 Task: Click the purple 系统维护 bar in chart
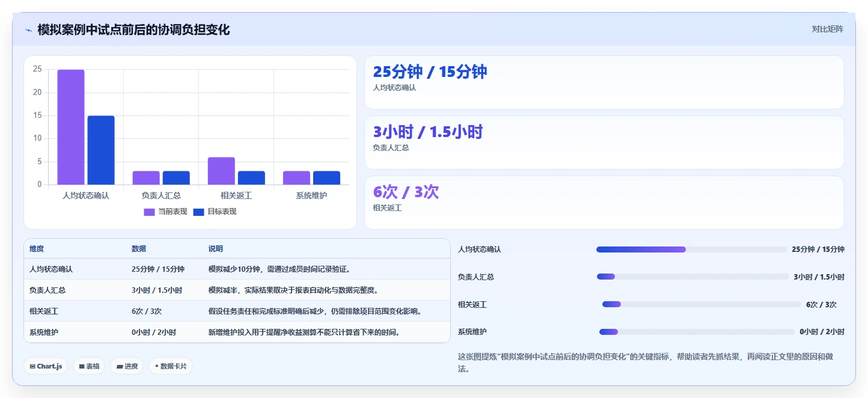pyautogui.click(x=296, y=178)
